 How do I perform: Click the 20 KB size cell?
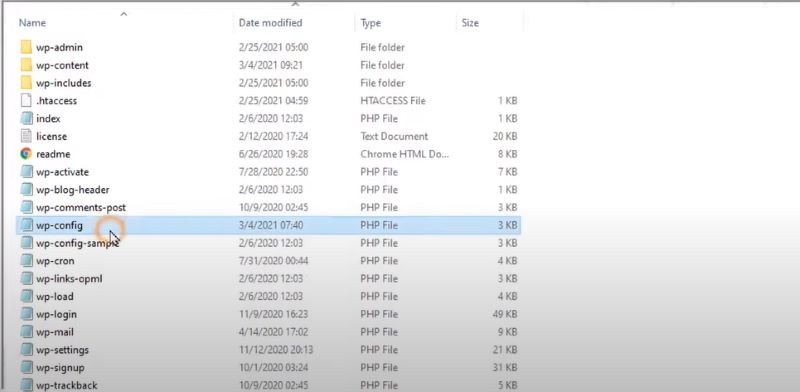pos(505,136)
